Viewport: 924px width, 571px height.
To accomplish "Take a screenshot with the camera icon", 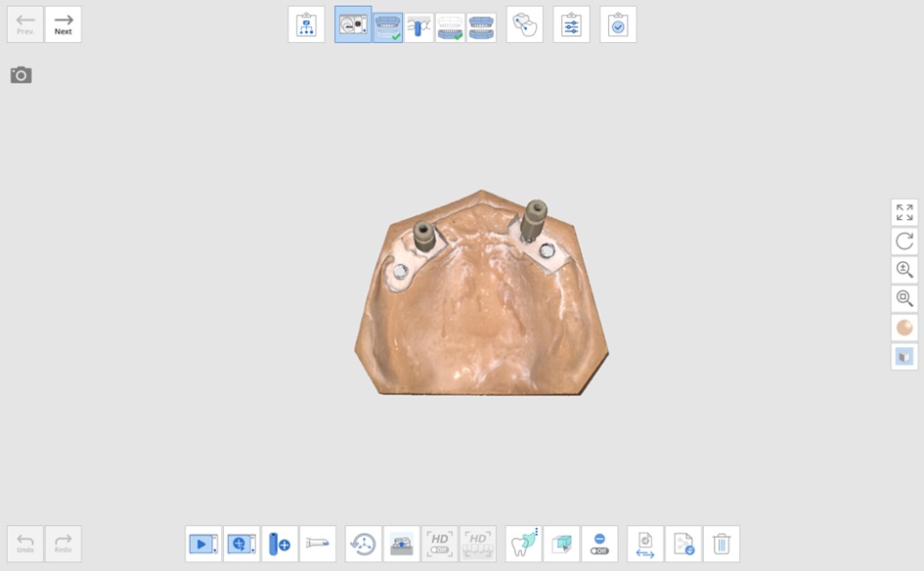I will point(22,75).
